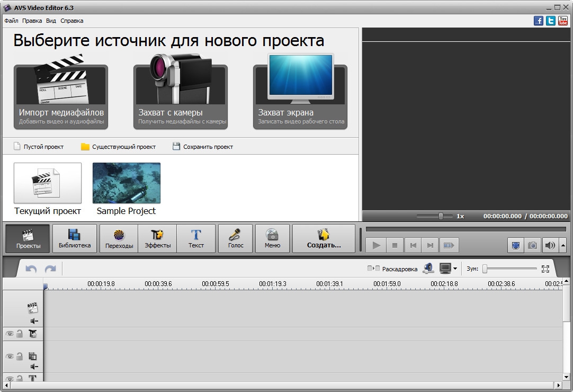Screen dimensions: 573x392
Task: Switch to the Проекты tab
Action: click(x=28, y=239)
